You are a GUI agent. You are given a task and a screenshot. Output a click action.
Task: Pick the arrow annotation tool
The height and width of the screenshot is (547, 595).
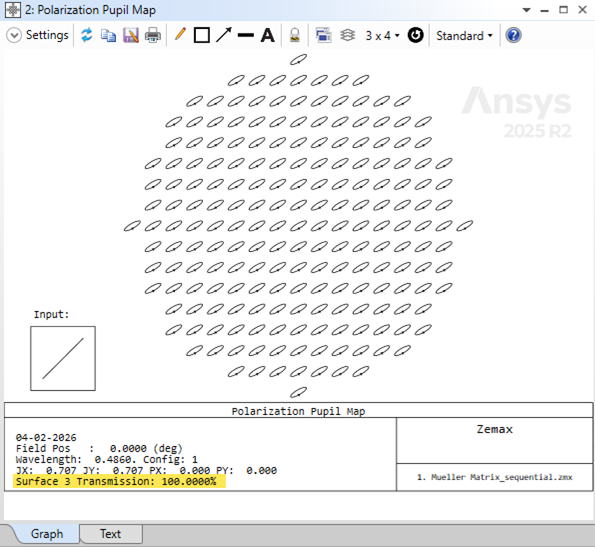tap(224, 35)
